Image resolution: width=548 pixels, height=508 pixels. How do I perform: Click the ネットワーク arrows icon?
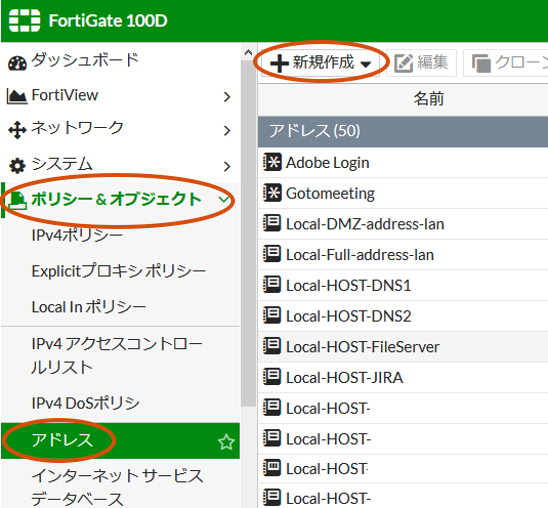(x=17, y=130)
